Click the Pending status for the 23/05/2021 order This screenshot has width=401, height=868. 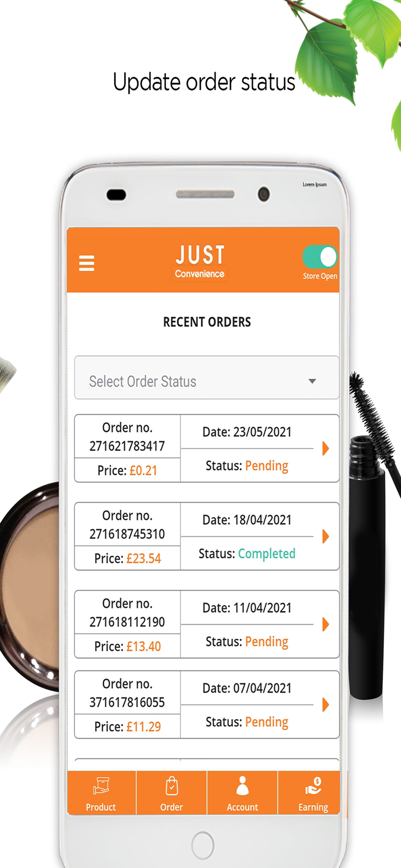pyautogui.click(x=266, y=466)
